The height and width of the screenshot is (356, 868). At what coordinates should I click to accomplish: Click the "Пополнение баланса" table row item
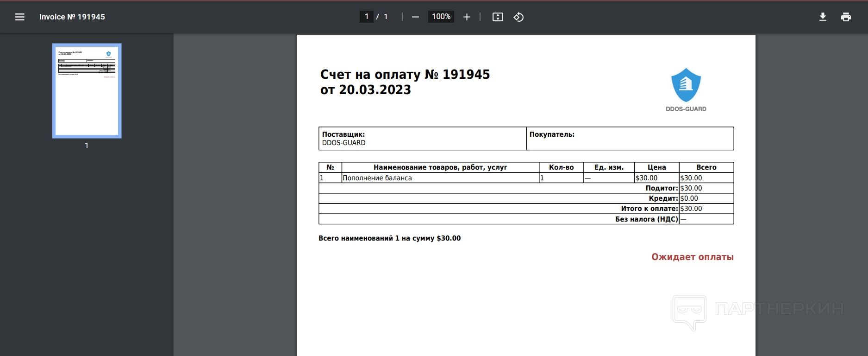(x=377, y=178)
